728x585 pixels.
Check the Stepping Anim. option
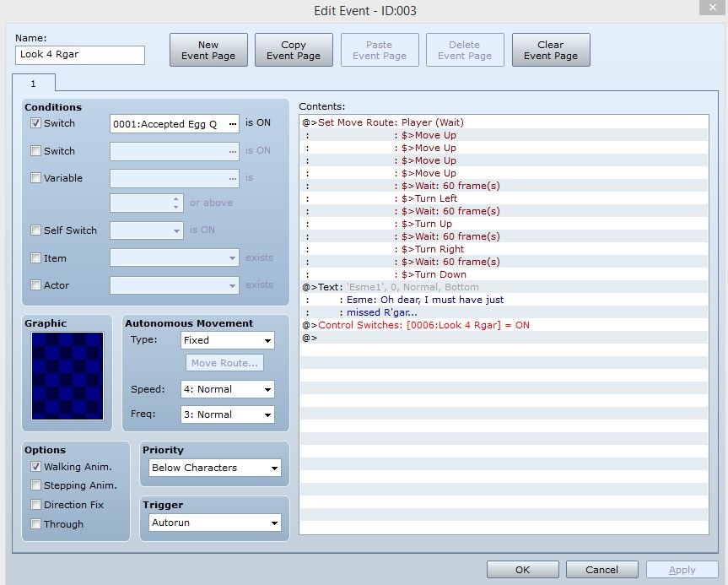[35, 485]
